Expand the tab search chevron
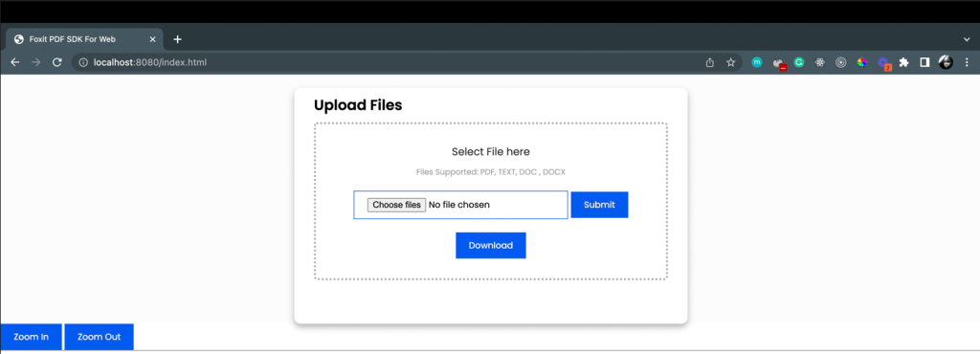 [x=967, y=38]
